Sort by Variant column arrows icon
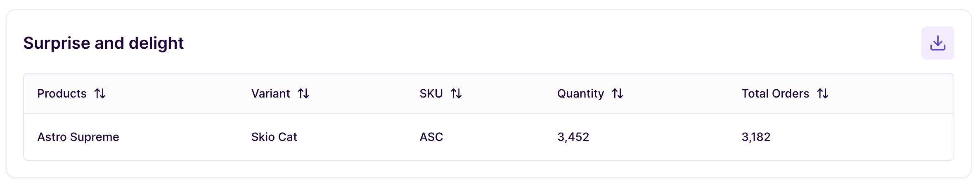The width and height of the screenshot is (980, 186). (303, 94)
